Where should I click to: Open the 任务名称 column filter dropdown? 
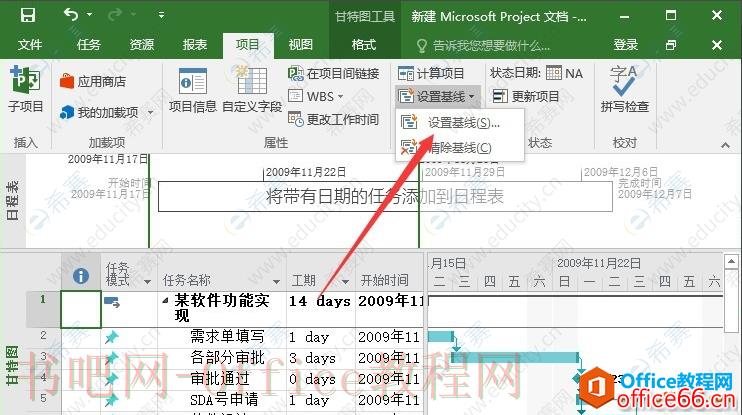click(276, 282)
